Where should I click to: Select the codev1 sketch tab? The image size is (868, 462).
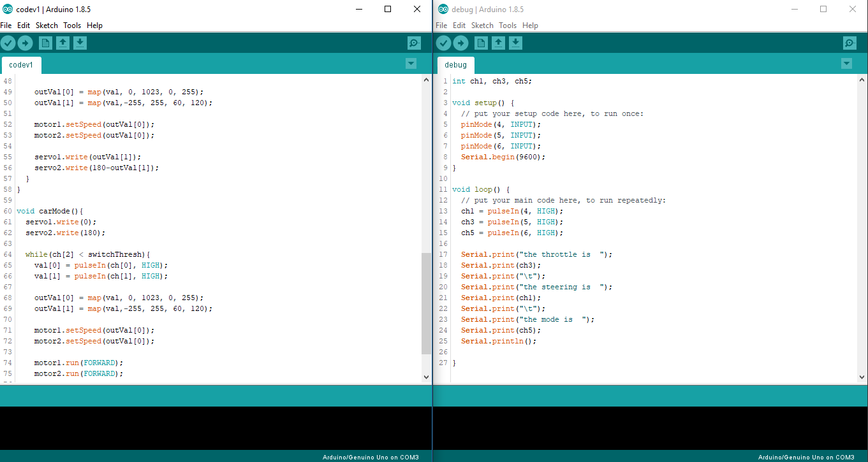pos(21,64)
